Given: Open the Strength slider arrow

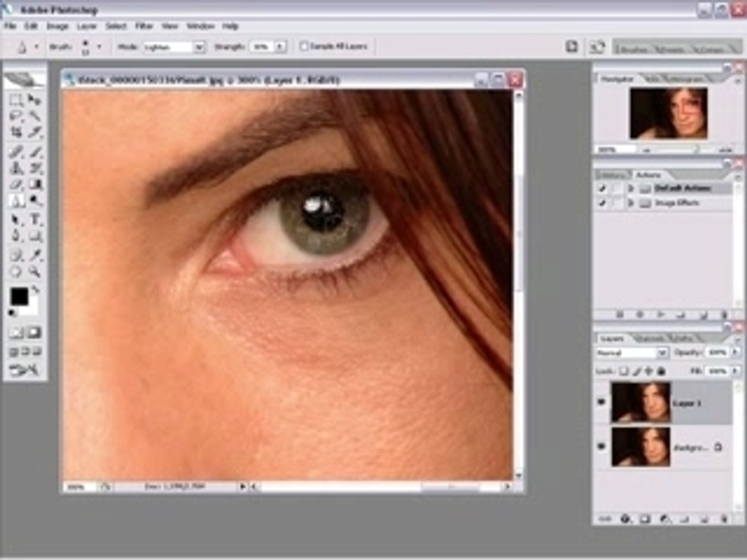Looking at the screenshot, I should tap(280, 47).
